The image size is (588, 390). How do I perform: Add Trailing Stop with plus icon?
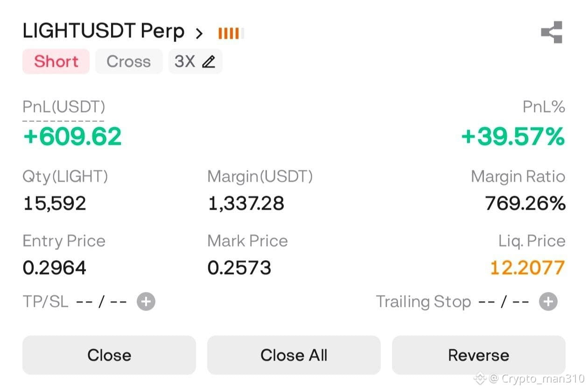(548, 302)
